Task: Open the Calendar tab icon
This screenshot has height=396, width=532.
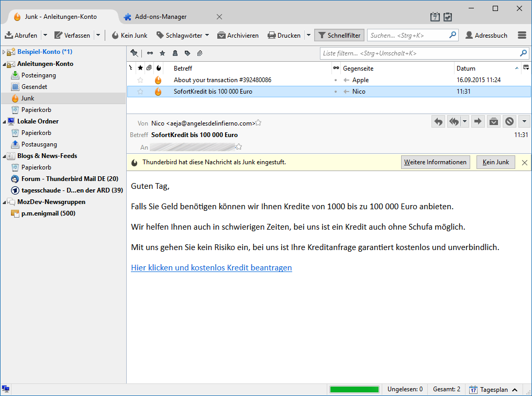Action: (x=435, y=17)
